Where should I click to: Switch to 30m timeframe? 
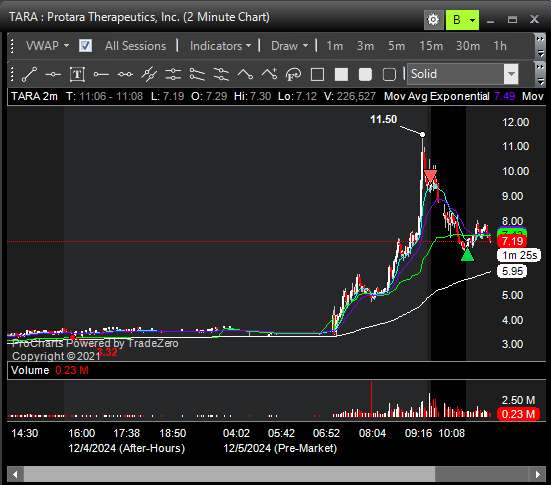click(468, 46)
